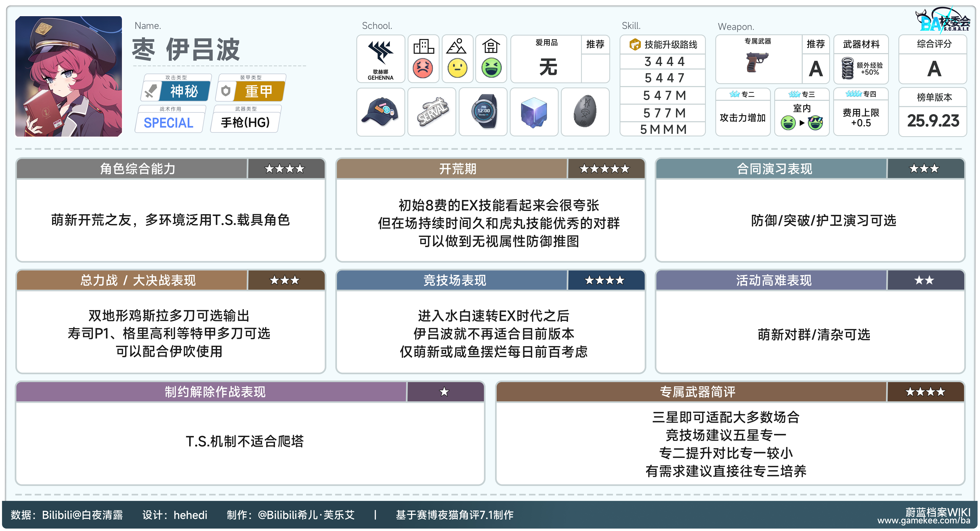Click the weapon spring material icon
The image size is (980, 531).
click(x=847, y=68)
